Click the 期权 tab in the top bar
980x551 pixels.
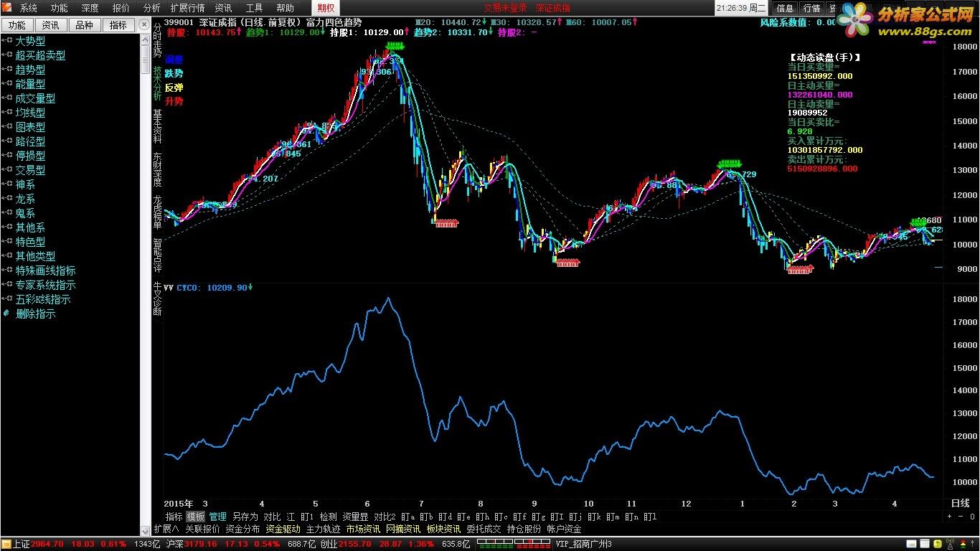pos(326,8)
